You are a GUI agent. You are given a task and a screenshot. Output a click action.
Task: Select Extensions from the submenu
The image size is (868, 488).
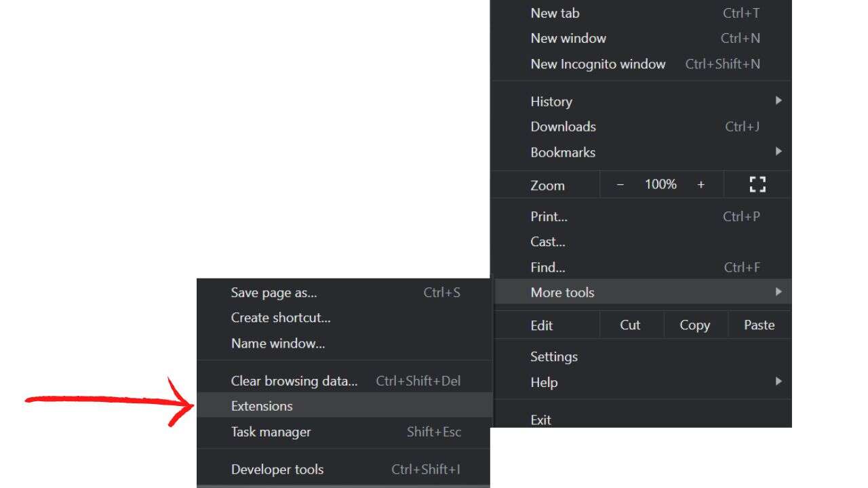click(x=262, y=405)
